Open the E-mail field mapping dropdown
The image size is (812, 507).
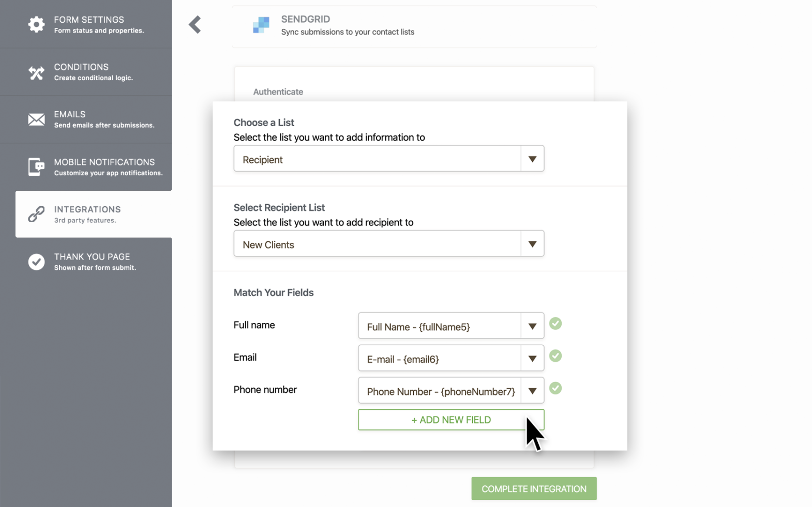(450, 358)
